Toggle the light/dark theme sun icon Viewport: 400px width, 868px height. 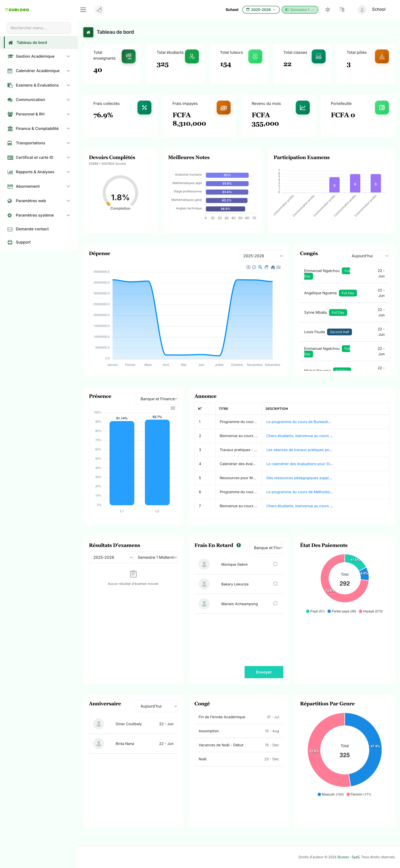click(327, 10)
